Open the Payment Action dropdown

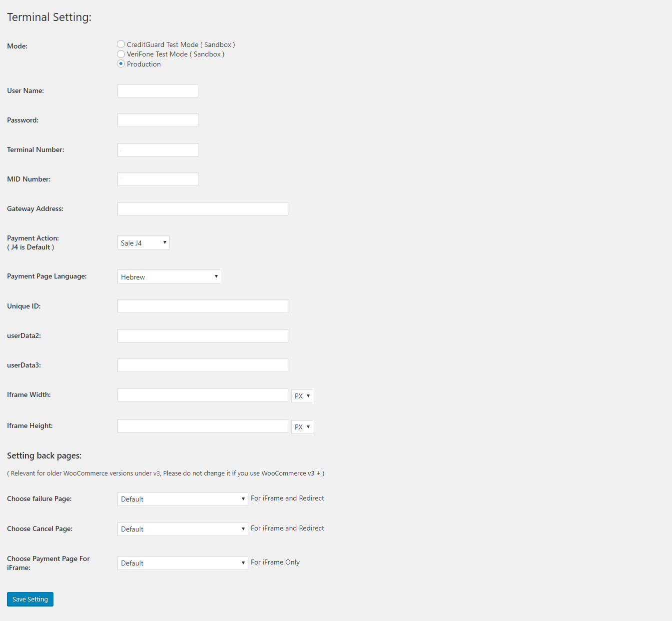143,242
